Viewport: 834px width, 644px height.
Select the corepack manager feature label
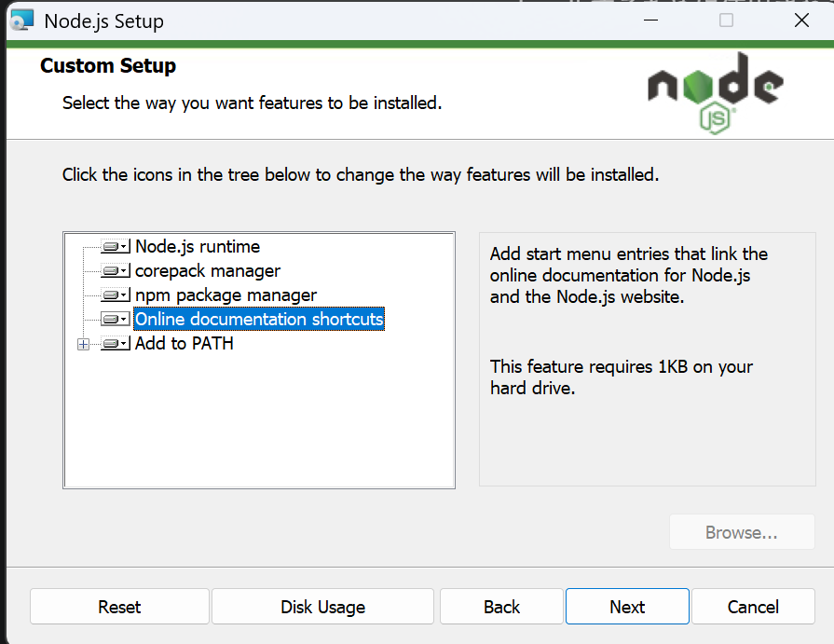click(x=208, y=271)
